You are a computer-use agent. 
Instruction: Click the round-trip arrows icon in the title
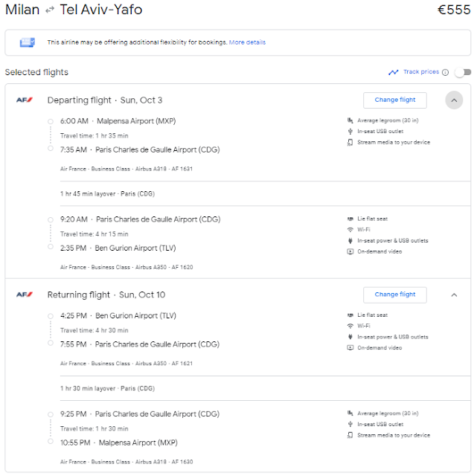[50, 10]
